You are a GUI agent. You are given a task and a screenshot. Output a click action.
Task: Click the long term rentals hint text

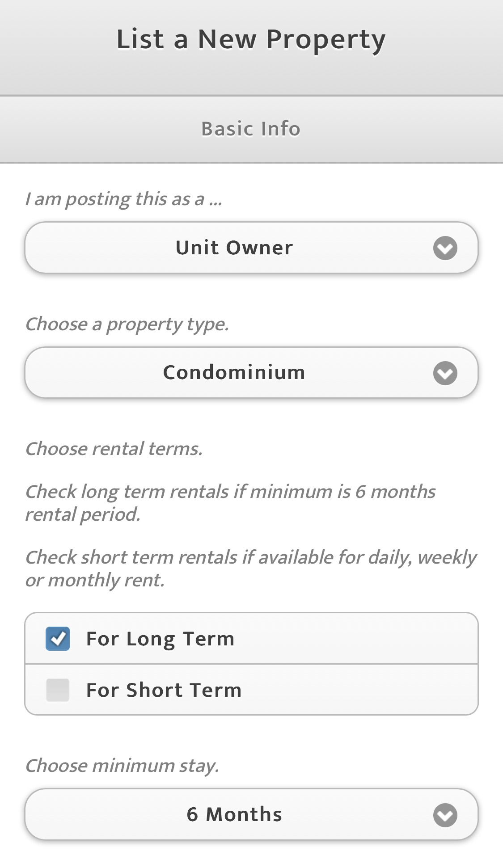coord(230,503)
